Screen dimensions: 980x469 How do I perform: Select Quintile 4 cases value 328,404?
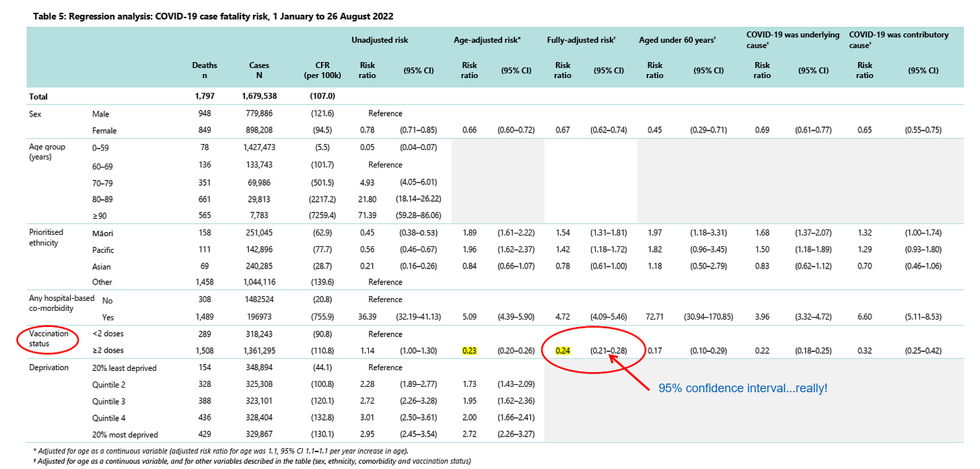258,418
